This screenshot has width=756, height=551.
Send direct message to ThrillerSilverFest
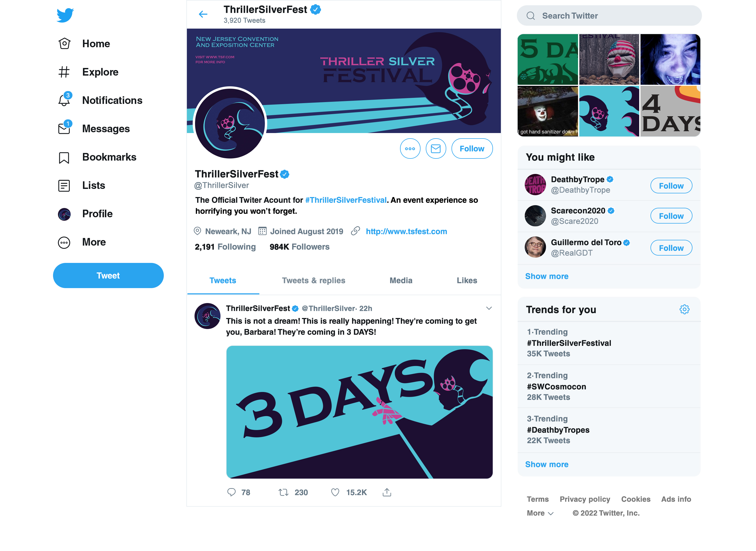435,149
